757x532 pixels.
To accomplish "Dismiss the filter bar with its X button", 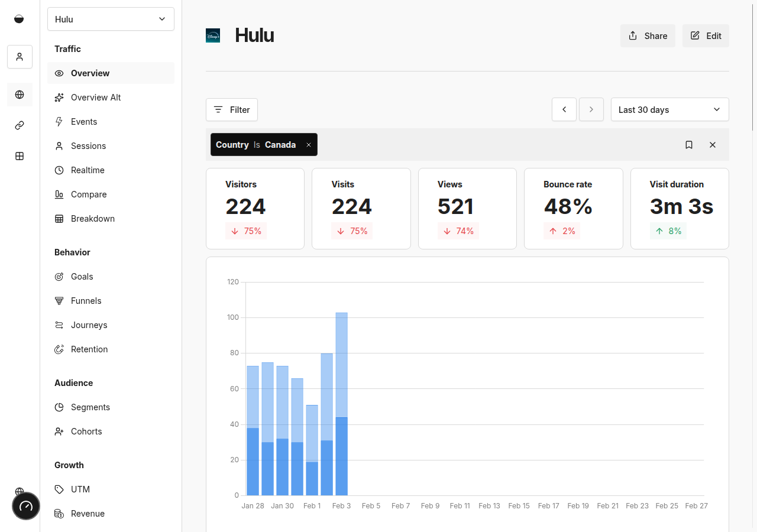I will coord(713,145).
